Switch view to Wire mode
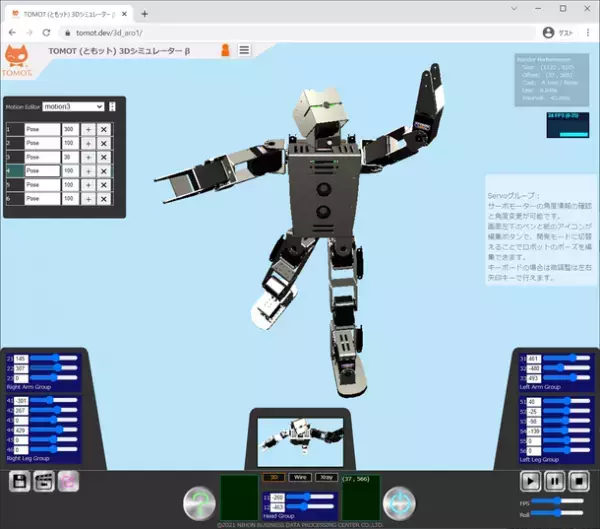The image size is (600, 529). (x=300, y=477)
